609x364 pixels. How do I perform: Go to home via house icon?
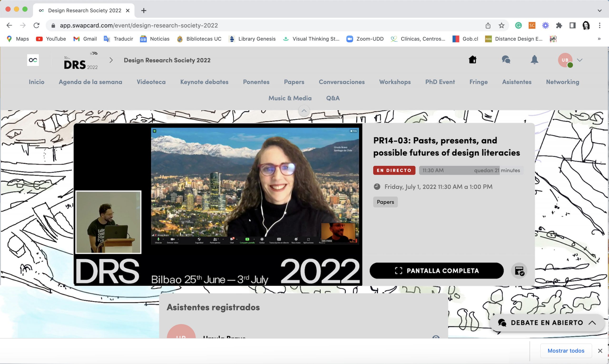[x=472, y=60]
